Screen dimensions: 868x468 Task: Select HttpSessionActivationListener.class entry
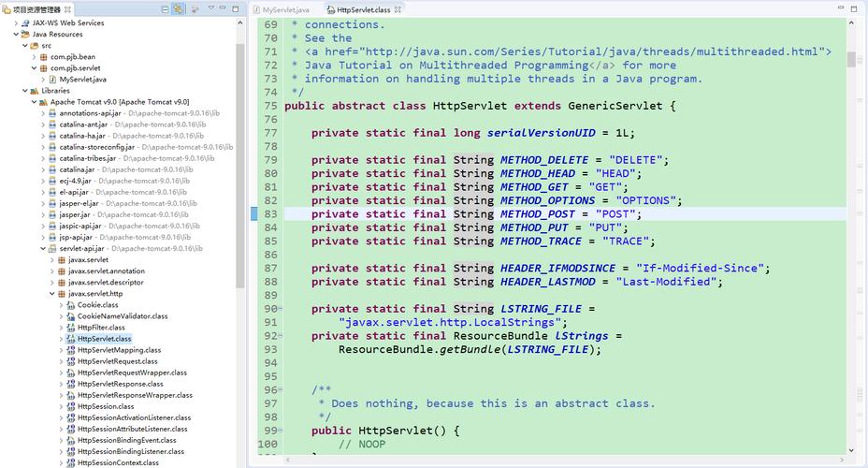(x=134, y=417)
